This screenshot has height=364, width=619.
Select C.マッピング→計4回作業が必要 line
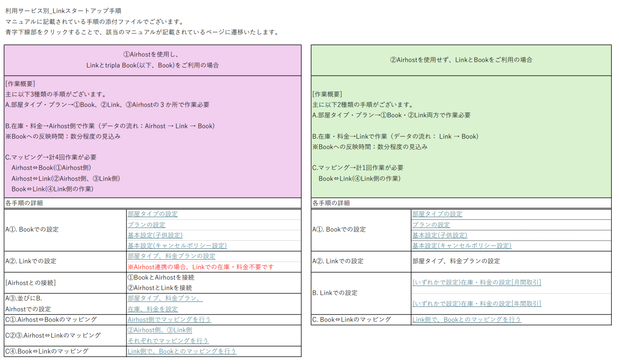point(51,157)
